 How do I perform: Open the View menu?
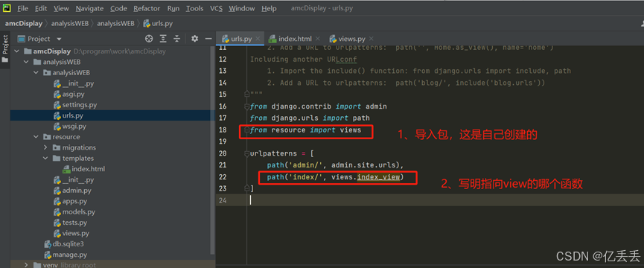tap(61, 8)
